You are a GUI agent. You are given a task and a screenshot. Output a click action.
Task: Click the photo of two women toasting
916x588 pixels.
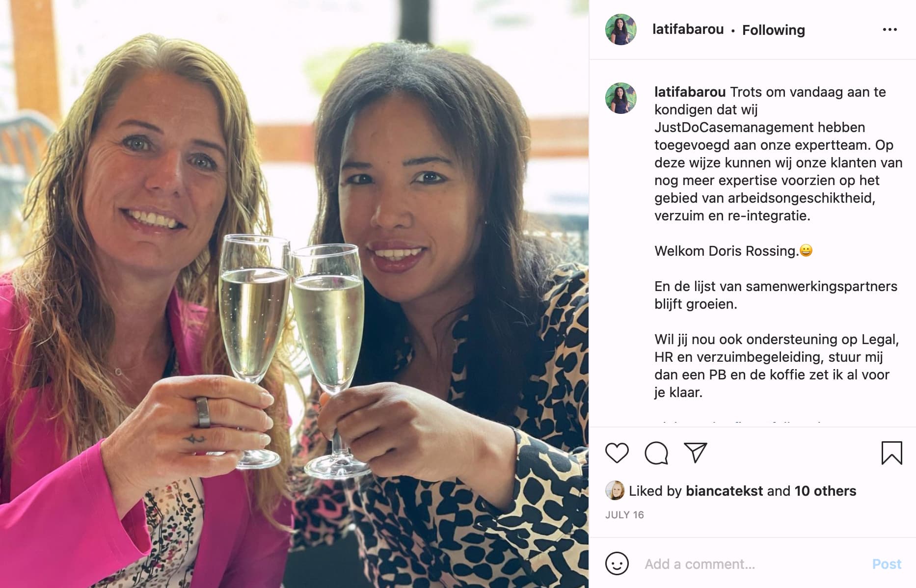(294, 294)
